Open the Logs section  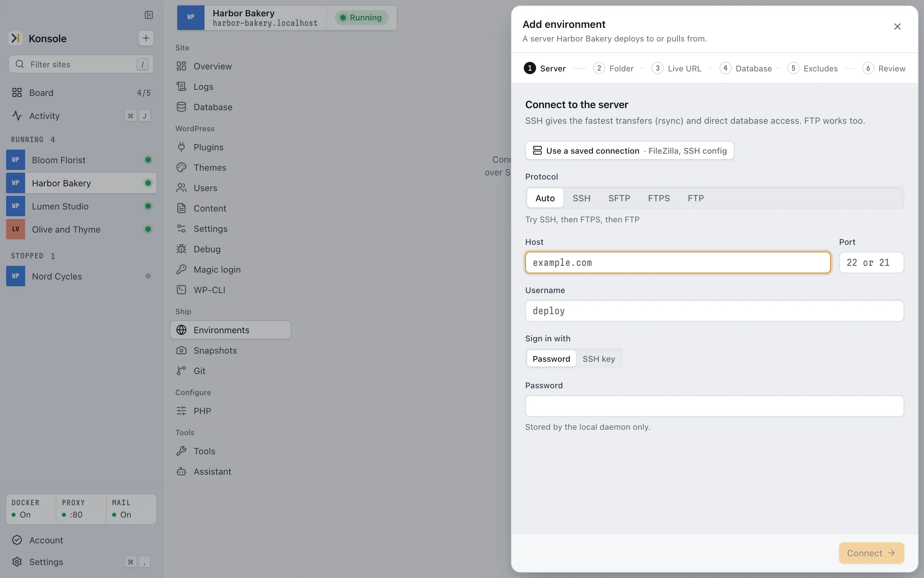tap(231, 86)
